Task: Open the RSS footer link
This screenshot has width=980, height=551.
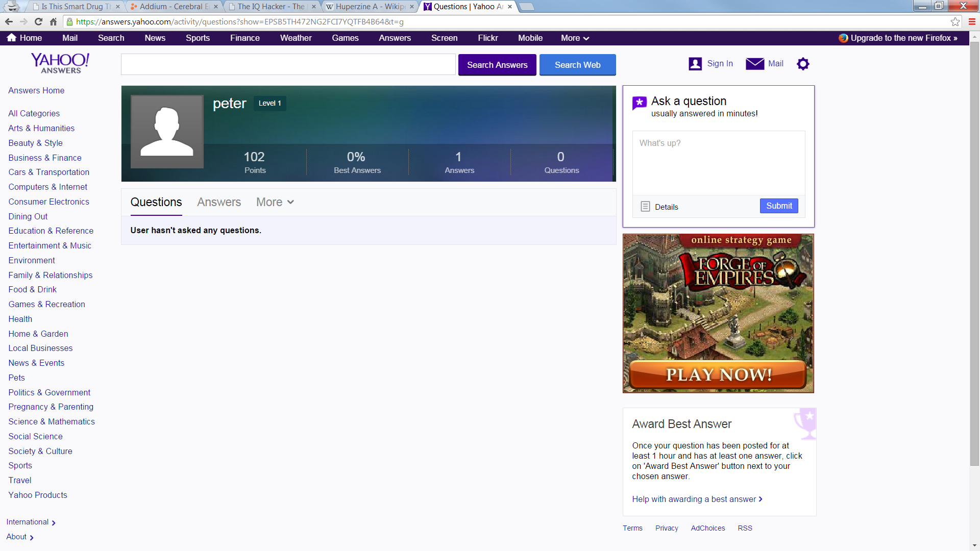Action: tap(745, 528)
